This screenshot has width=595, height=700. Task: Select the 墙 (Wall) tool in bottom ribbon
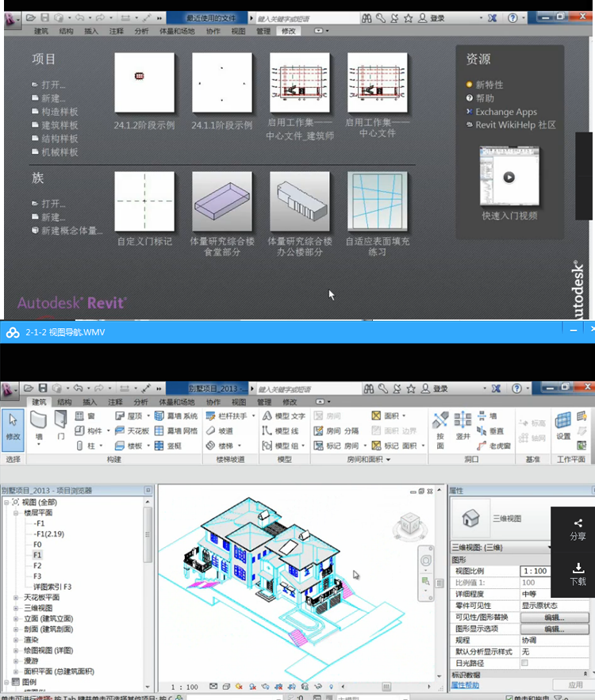pos(38,427)
